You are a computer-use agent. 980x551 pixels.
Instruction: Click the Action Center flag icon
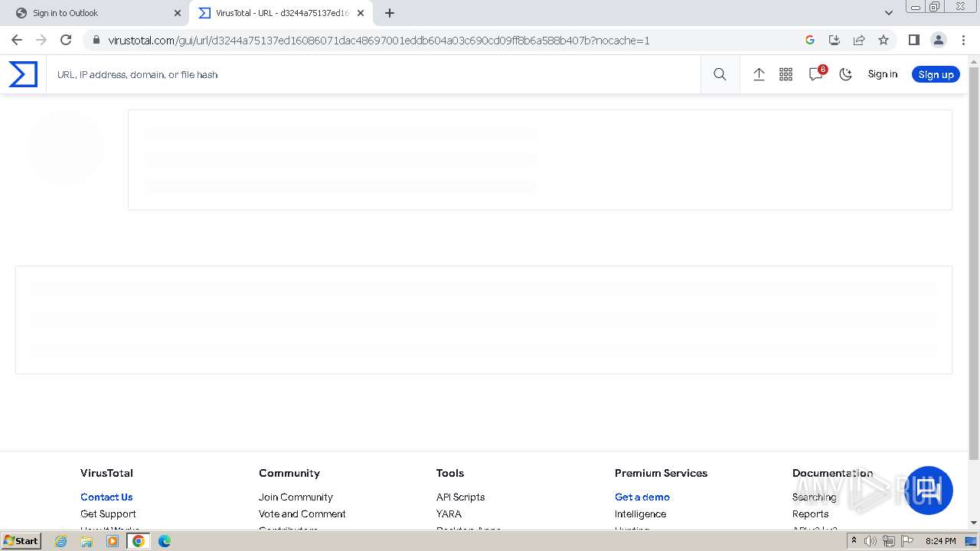pyautogui.click(x=907, y=541)
